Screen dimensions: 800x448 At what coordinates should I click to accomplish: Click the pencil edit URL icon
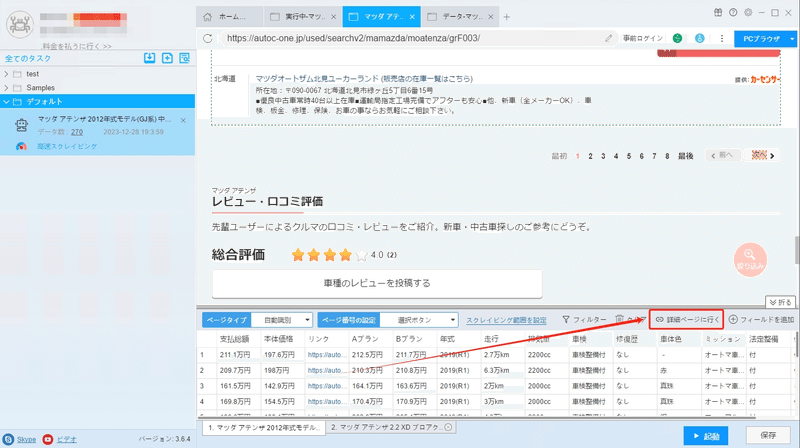point(609,38)
